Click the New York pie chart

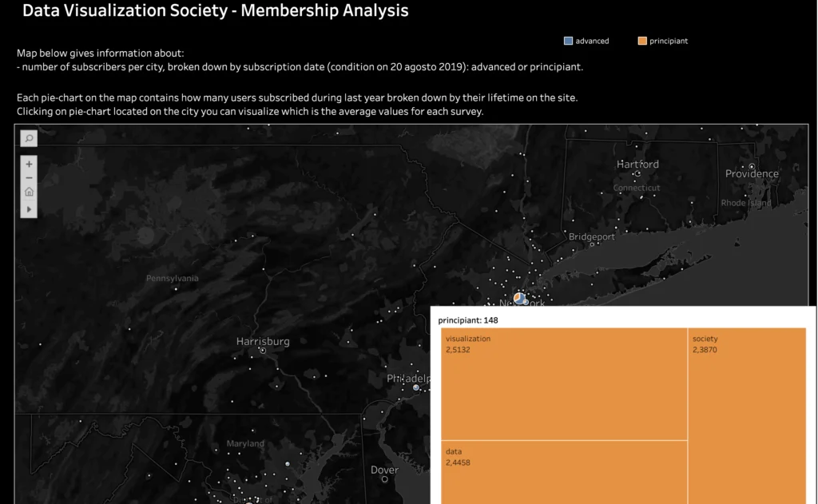point(519,298)
